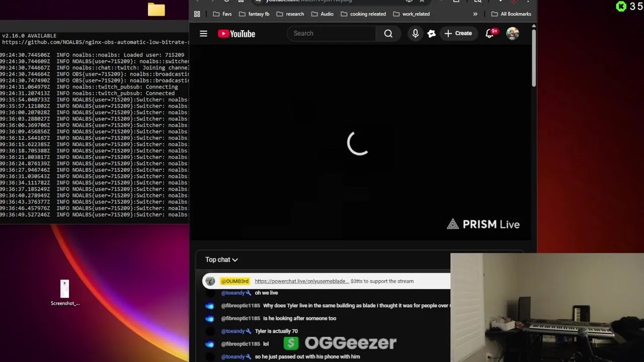
Task: Open the All Bookmarks folder
Action: [511, 14]
